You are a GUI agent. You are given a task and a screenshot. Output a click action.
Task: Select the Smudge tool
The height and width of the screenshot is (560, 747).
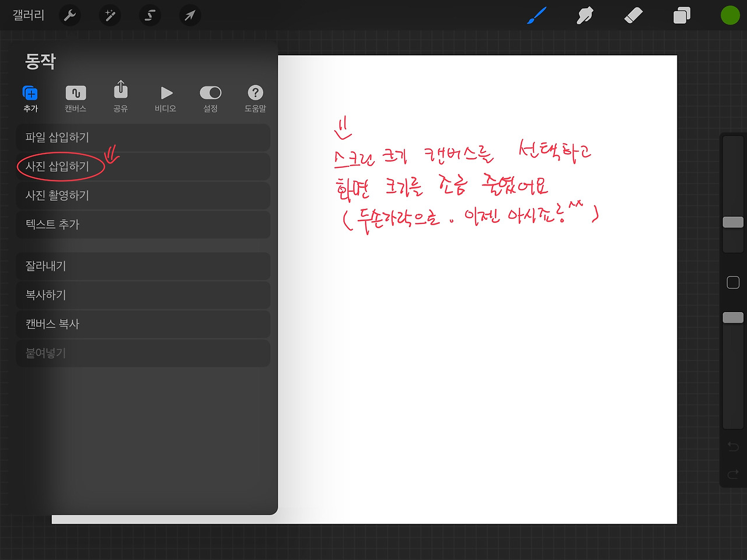coord(585,15)
